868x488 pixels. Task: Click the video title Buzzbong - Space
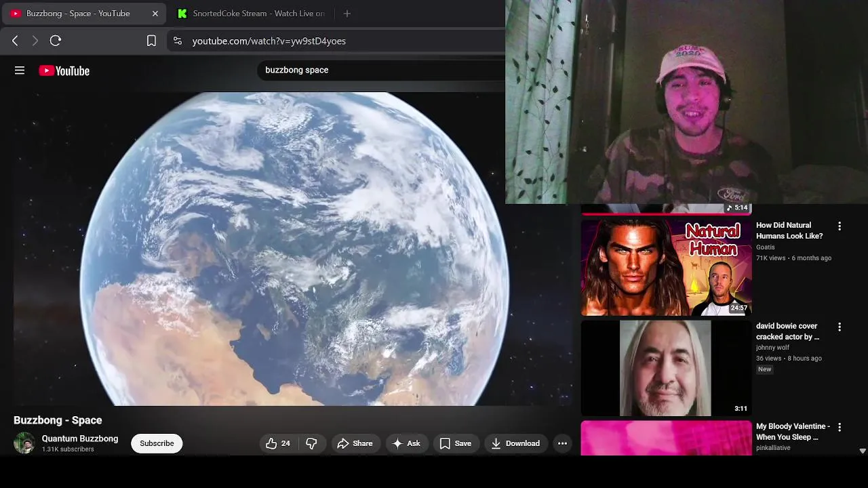point(58,420)
